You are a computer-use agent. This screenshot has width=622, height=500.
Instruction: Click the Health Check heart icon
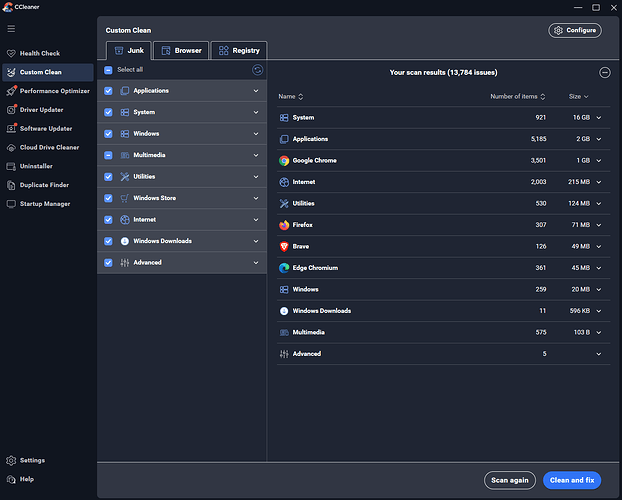pyautogui.click(x=11, y=53)
